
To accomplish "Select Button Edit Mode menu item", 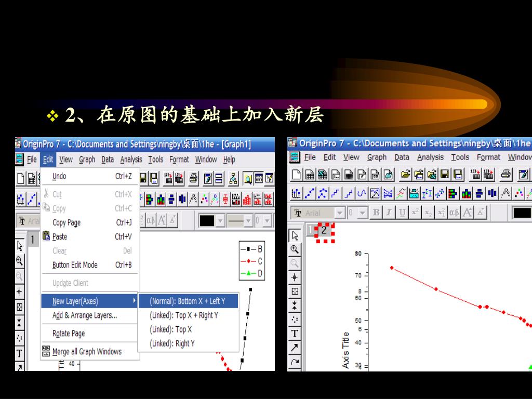I will (x=89, y=265).
